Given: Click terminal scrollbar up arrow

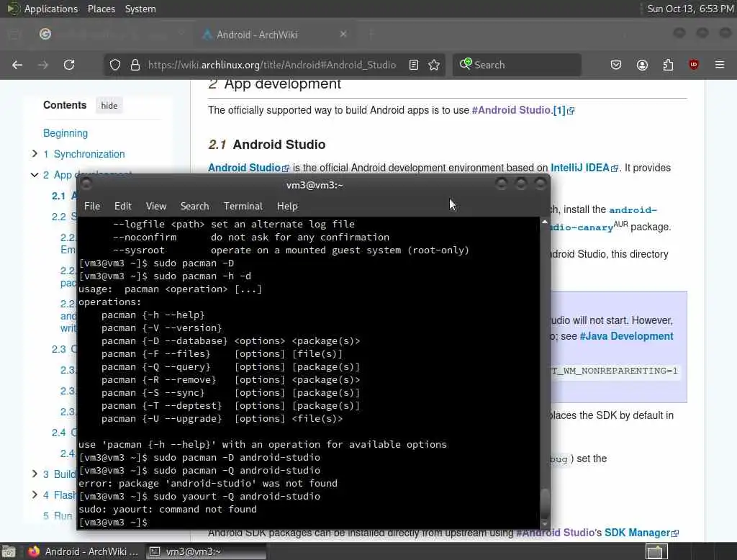Looking at the screenshot, I should pyautogui.click(x=545, y=222).
